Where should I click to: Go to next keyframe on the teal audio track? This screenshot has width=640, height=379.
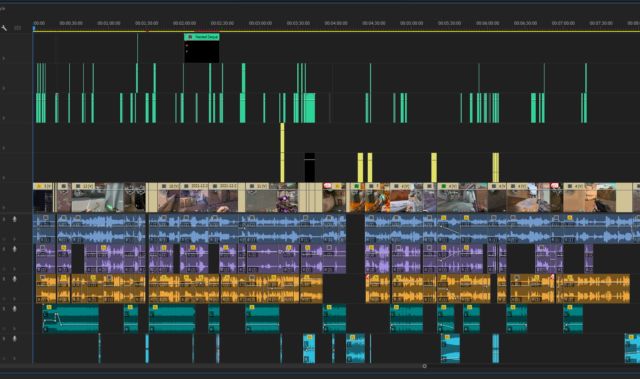point(14,328)
